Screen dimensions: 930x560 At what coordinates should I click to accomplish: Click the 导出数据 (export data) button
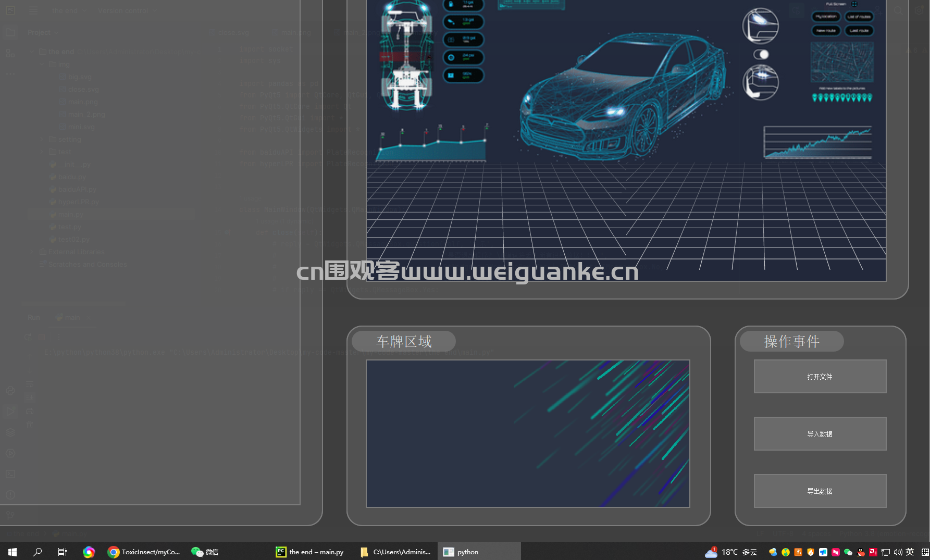click(x=820, y=491)
